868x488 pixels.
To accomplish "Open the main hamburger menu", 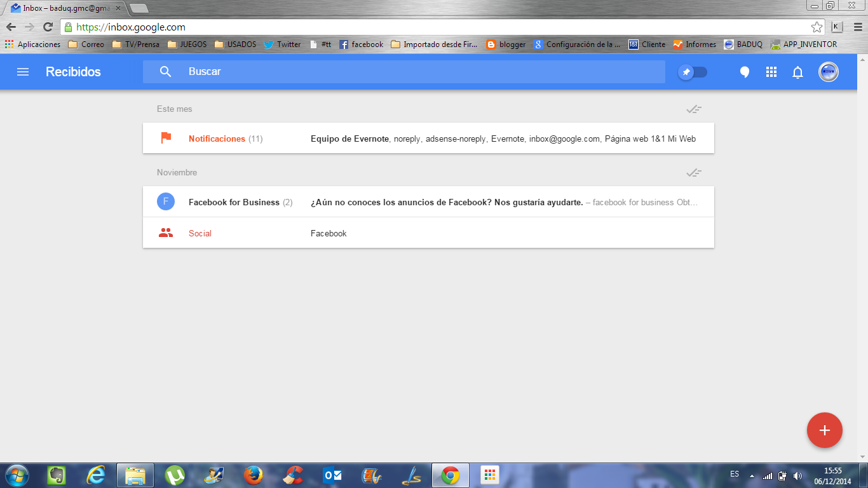I will [23, 72].
